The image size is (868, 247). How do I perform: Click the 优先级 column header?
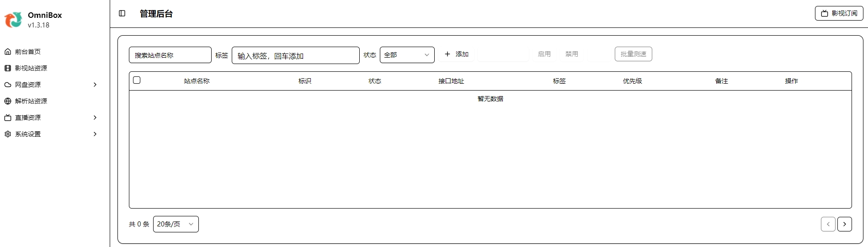[x=633, y=81]
